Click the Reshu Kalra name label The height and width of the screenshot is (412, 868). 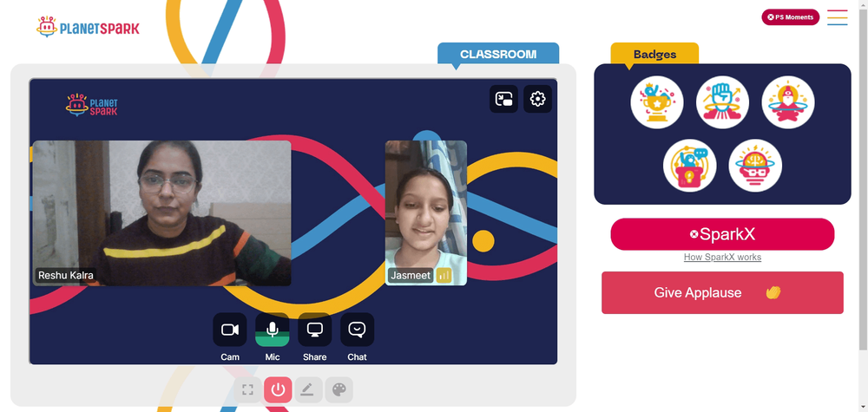[66, 276]
